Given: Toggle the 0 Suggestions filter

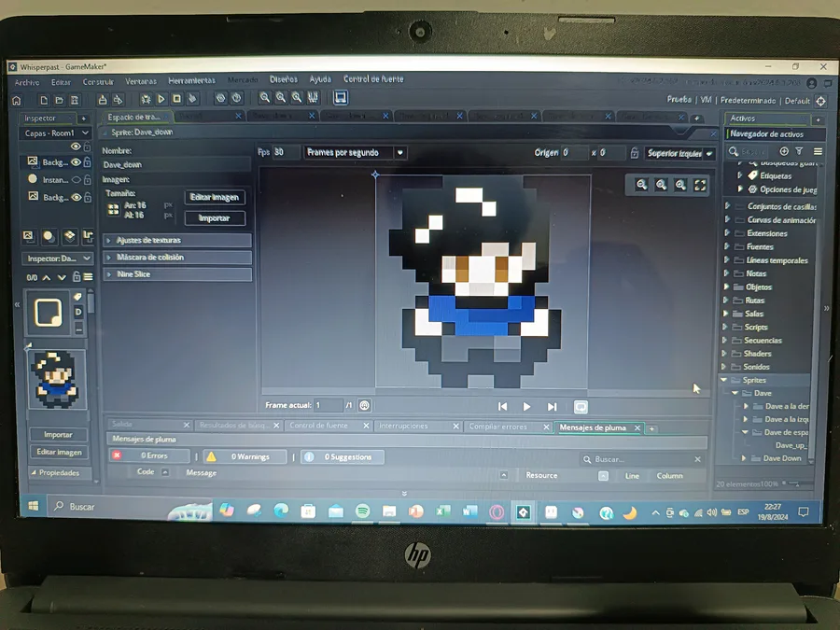Looking at the screenshot, I should 343,457.
